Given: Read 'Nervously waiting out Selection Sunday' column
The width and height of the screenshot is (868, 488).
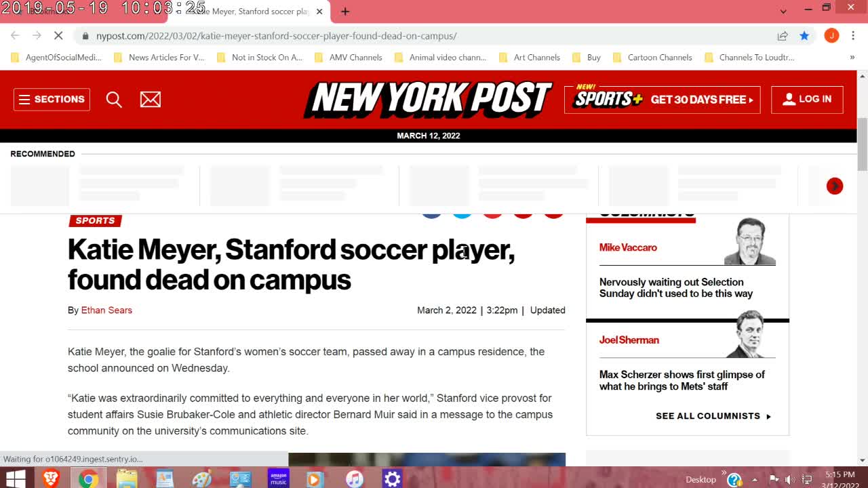Looking at the screenshot, I should tap(676, 287).
